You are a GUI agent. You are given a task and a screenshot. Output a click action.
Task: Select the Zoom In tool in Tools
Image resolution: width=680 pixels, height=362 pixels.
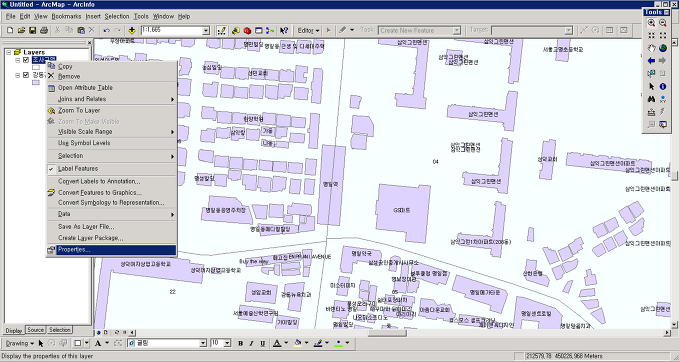651,23
